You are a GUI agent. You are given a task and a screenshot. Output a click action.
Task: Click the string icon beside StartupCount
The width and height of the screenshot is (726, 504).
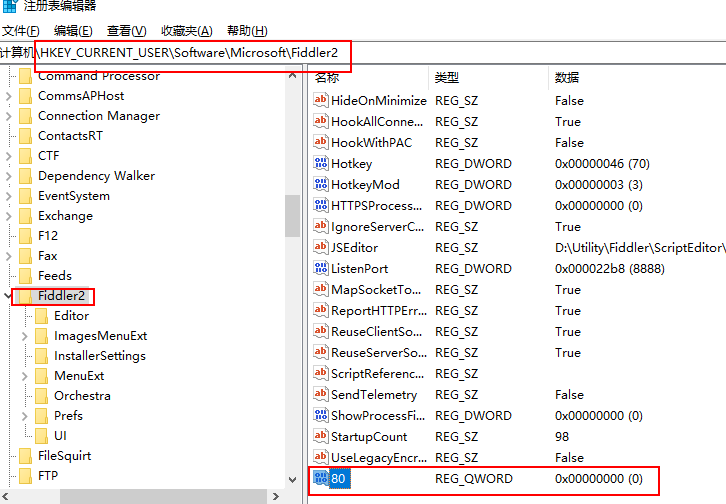(320, 436)
